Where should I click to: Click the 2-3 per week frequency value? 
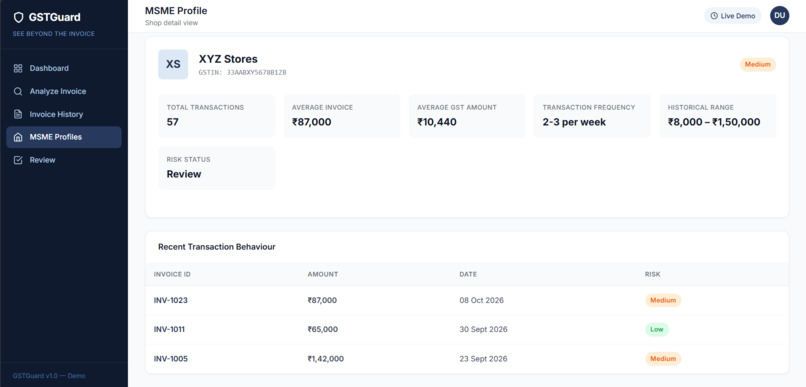[574, 122]
